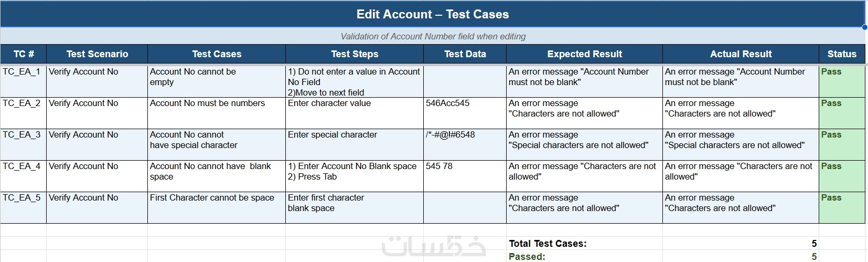Select the 'Test Data' header cell
This screenshot has width=868, height=262.
click(x=465, y=54)
